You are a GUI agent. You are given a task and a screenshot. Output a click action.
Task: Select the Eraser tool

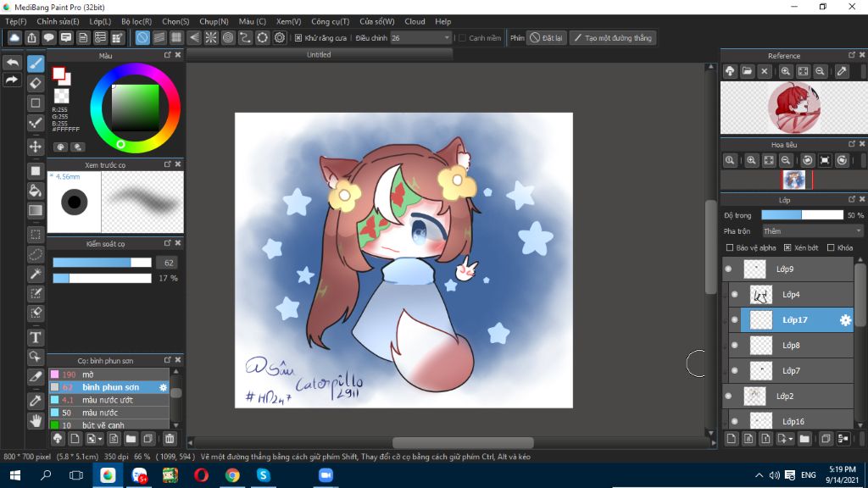click(36, 84)
